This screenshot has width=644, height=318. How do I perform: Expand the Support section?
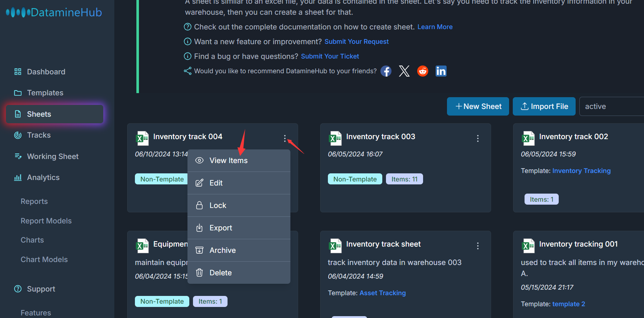tap(41, 289)
